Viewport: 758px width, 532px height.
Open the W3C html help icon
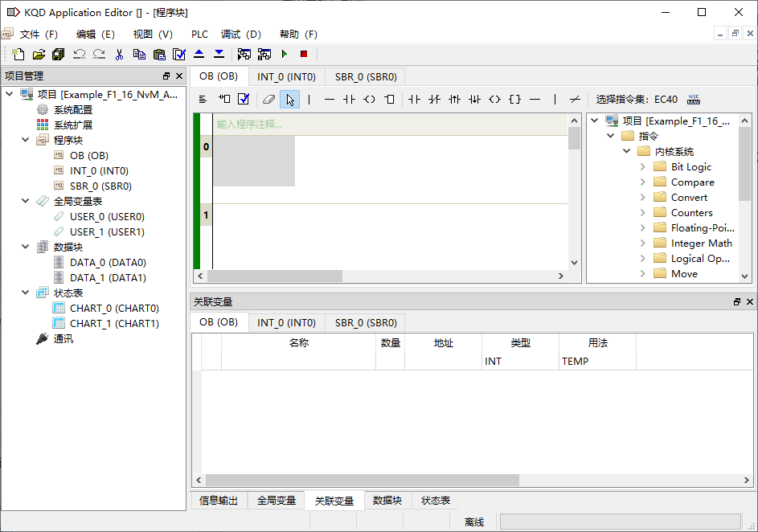[x=694, y=99]
